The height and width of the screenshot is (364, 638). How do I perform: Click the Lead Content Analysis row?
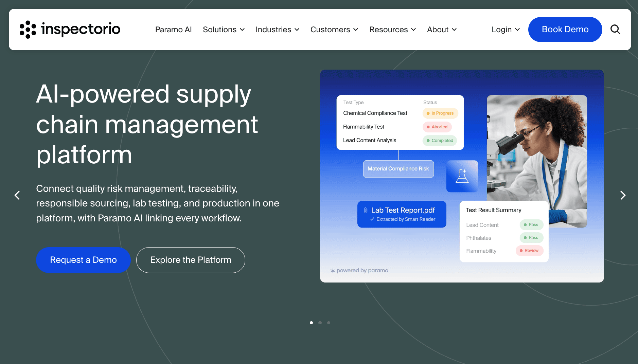(400, 140)
